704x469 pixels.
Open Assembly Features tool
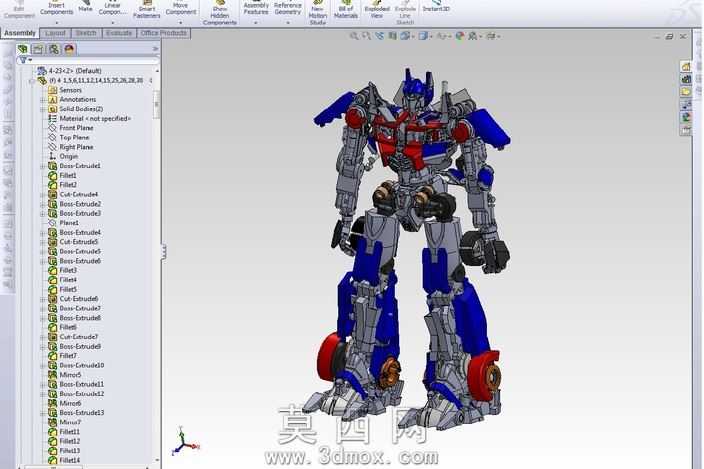point(256,7)
